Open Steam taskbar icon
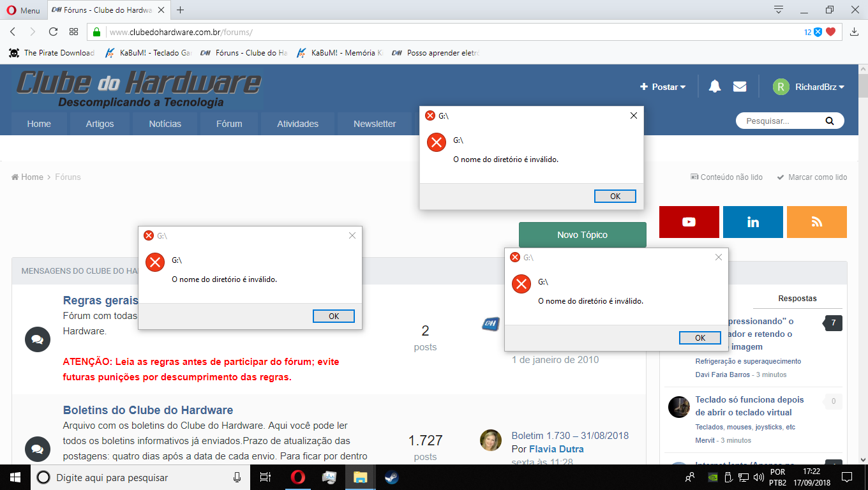Screen dimensions: 868x490 click(x=391, y=477)
